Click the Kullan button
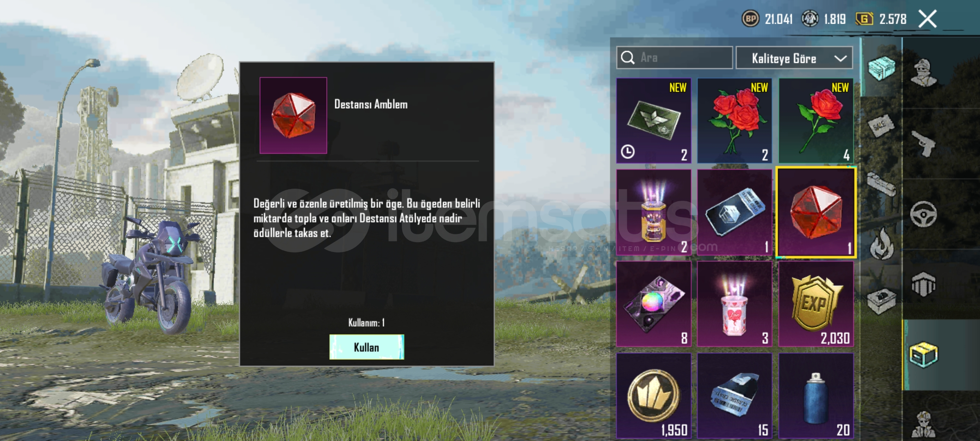 pyautogui.click(x=367, y=347)
